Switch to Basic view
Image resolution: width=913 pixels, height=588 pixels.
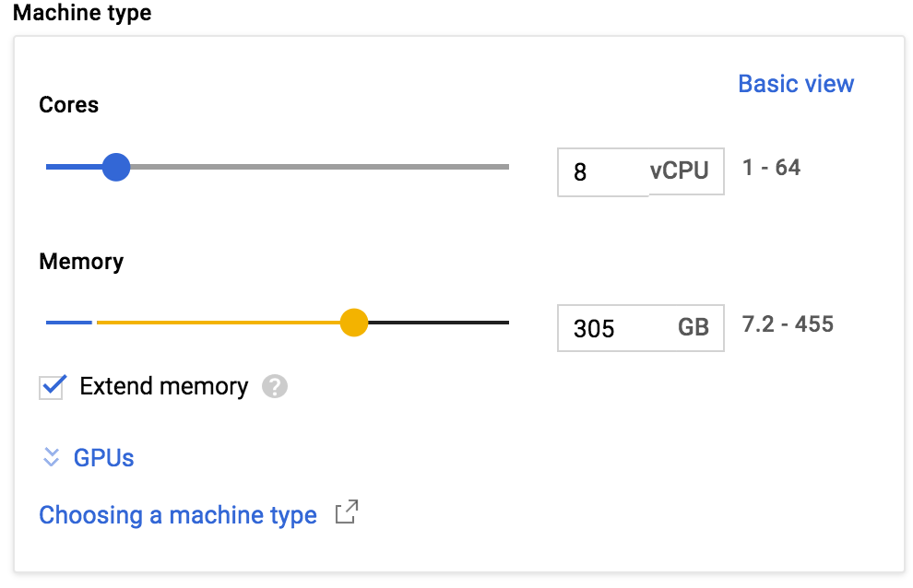[796, 84]
